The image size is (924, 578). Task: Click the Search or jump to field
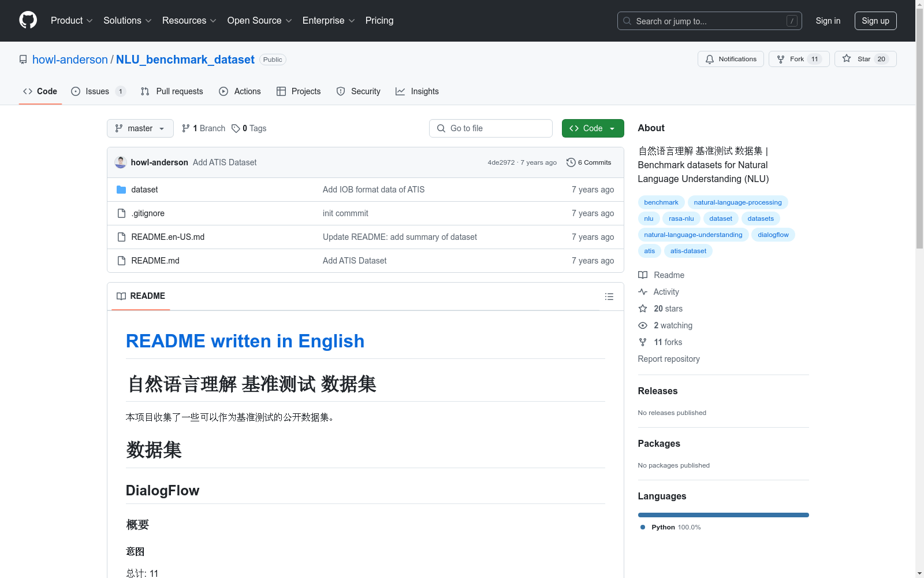(710, 21)
